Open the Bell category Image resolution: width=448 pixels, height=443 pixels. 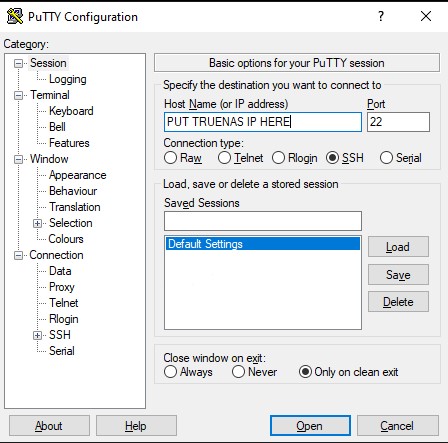57,127
